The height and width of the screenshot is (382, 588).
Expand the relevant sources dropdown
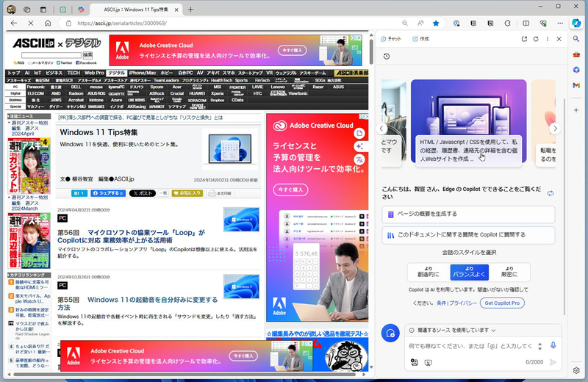click(x=453, y=331)
